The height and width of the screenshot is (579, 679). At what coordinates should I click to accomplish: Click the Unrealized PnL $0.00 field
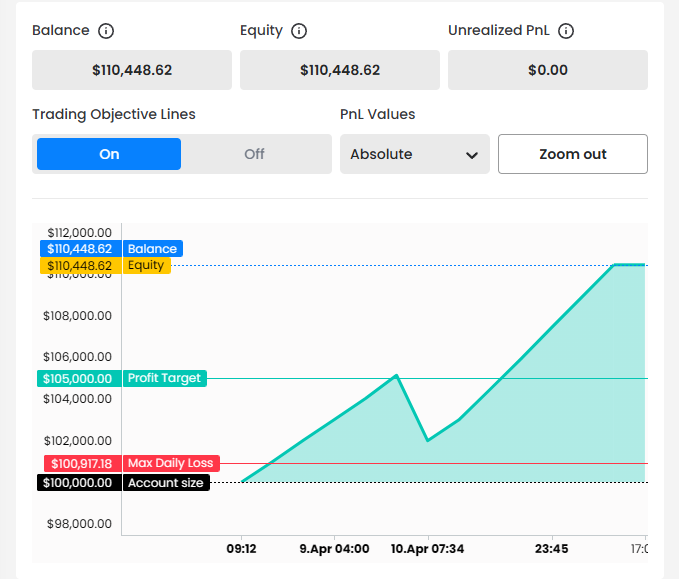(547, 70)
